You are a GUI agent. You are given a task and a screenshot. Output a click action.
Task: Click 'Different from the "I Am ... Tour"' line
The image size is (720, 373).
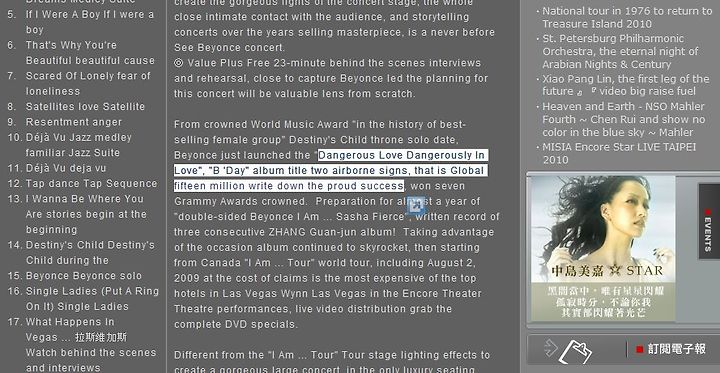(x=332, y=355)
